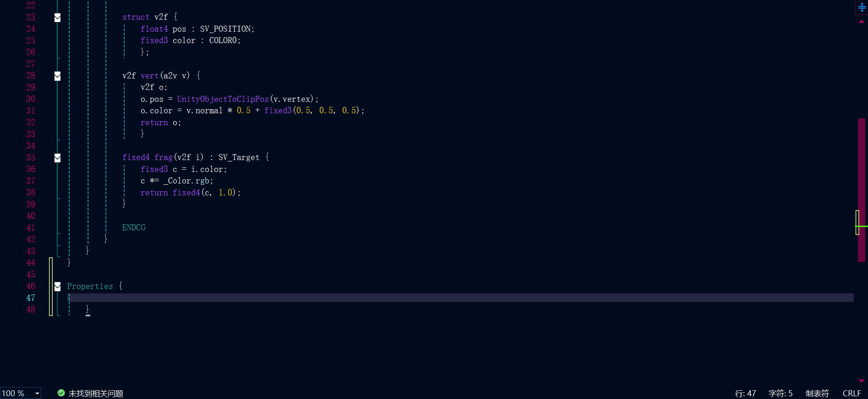Click the ENDCG keyword on line 41
The image size is (868, 399).
pyautogui.click(x=134, y=227)
